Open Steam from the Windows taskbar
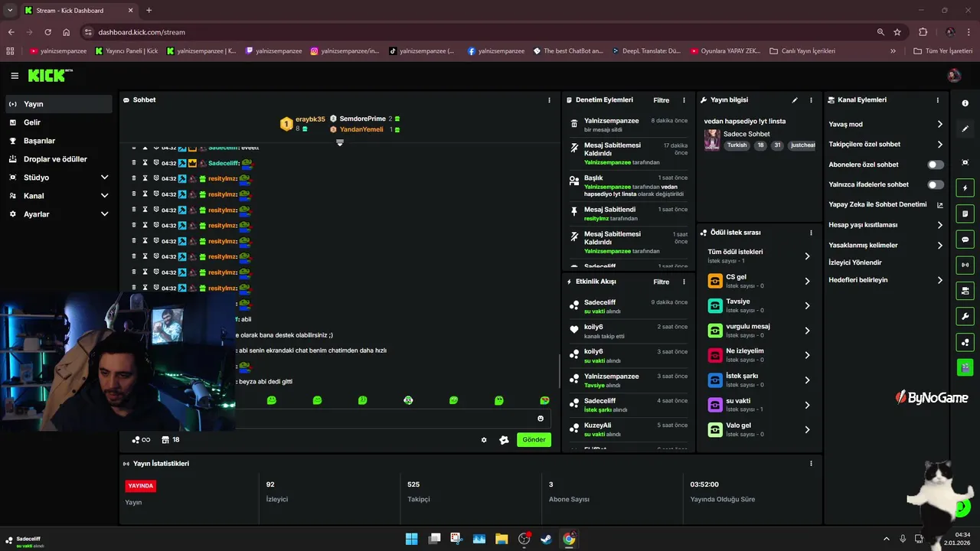This screenshot has height=551, width=980. tap(546, 539)
